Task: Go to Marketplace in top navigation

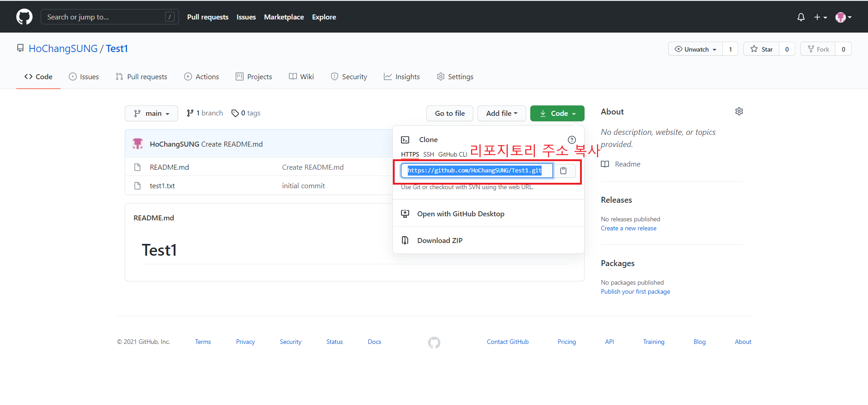Action: point(284,17)
